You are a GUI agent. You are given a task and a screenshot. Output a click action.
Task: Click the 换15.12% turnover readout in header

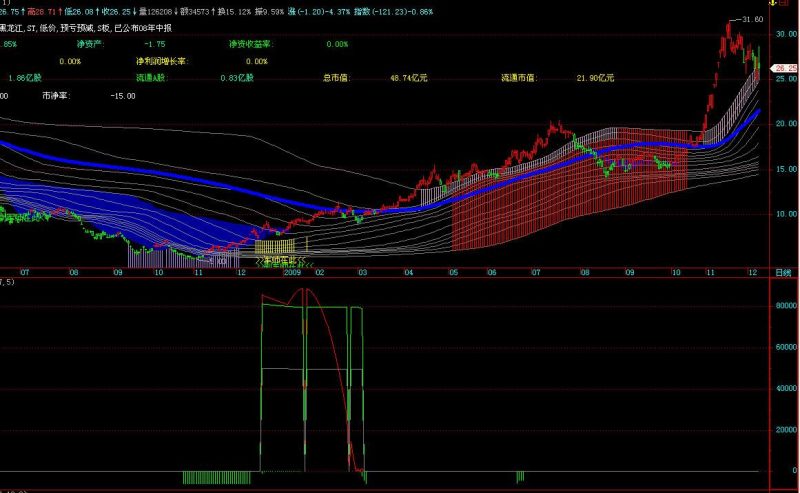(234, 11)
